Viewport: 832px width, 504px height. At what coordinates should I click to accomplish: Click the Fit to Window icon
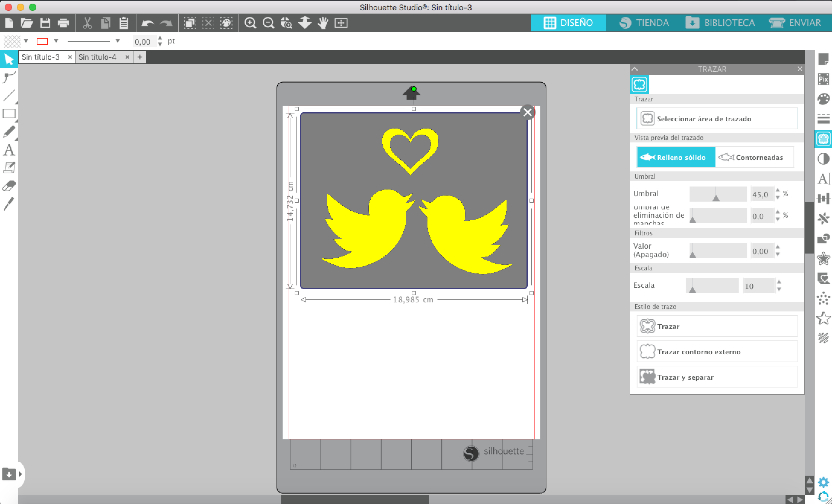[x=341, y=23]
